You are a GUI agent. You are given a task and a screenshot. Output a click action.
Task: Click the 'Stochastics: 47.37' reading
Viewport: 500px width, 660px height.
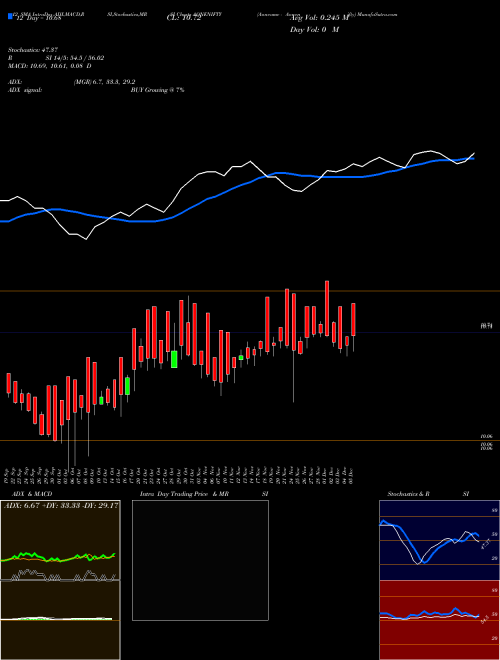(33, 50)
